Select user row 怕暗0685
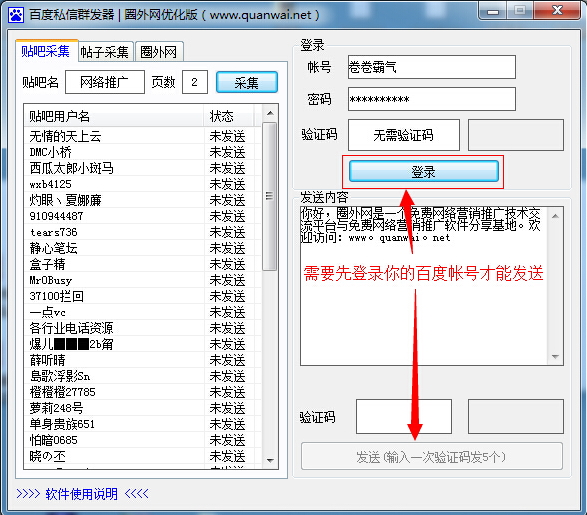The image size is (587, 515). (142, 440)
